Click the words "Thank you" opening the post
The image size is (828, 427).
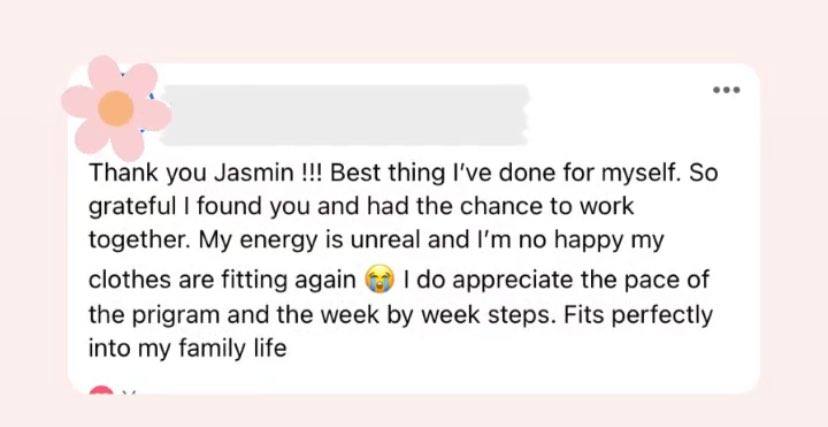point(148,175)
